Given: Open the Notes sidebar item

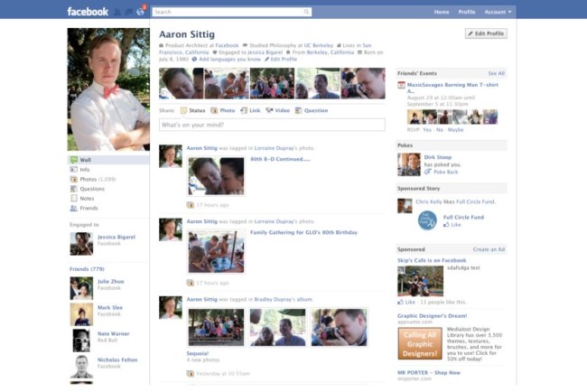Looking at the screenshot, I should point(87,198).
